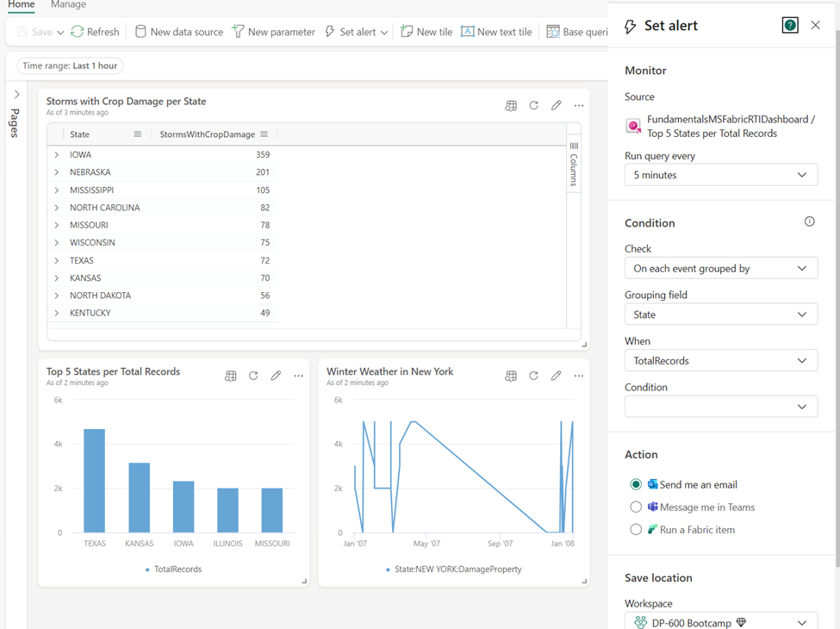Screen dimensions: 840x629
Task: Edit the Top 5 States tile with pencil icon
Action: (x=276, y=377)
